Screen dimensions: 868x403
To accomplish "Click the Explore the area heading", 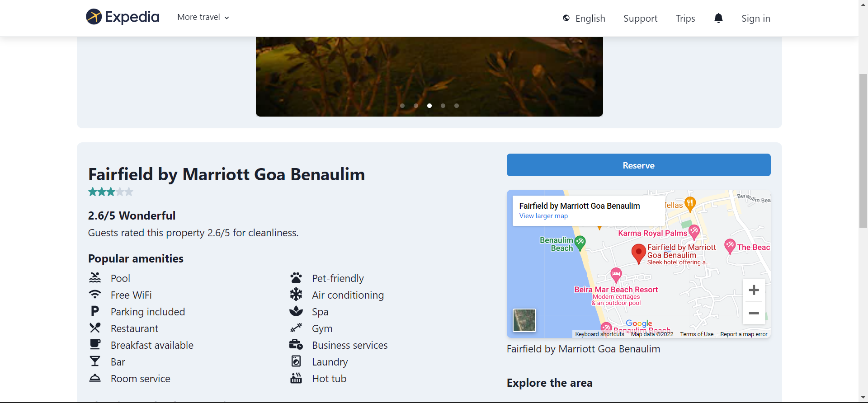I will (x=549, y=383).
